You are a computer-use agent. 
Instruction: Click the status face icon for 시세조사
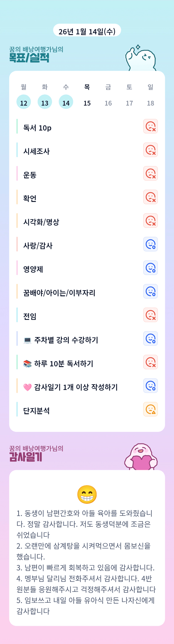tap(150, 150)
